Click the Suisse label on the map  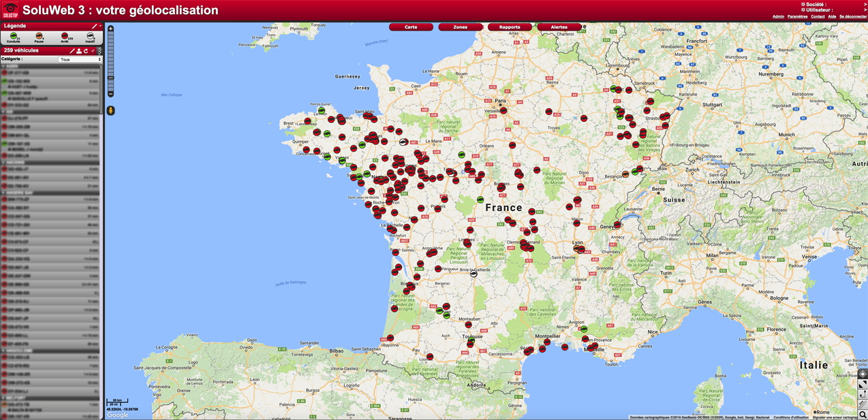(x=674, y=200)
